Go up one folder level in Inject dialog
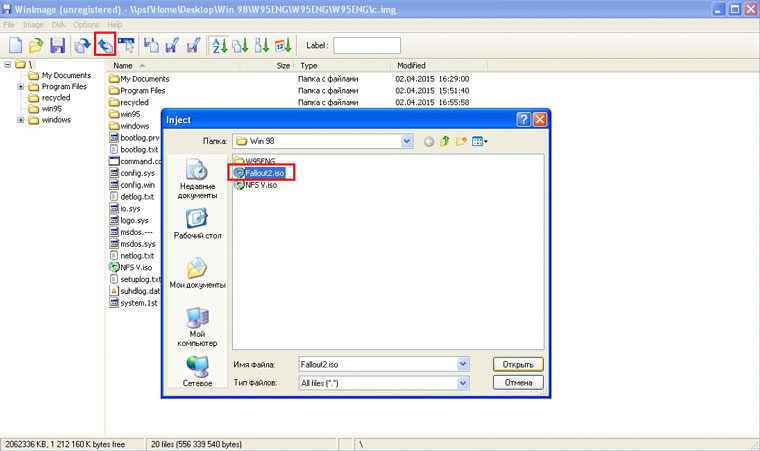760x451 pixels. [445, 141]
